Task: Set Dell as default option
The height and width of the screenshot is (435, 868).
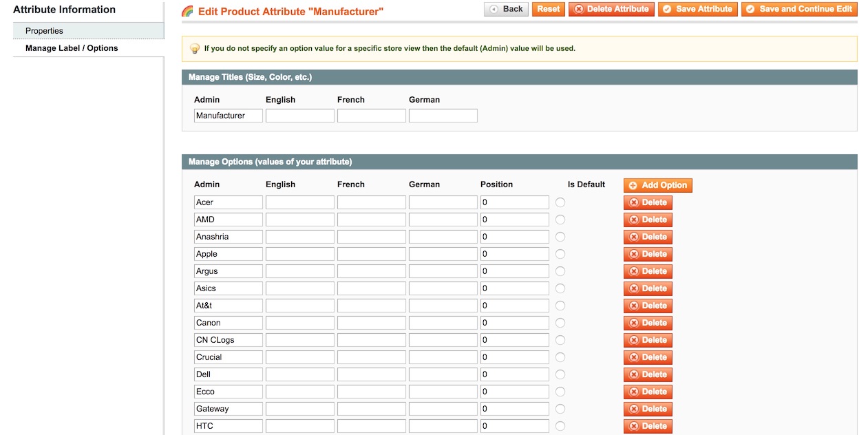Action: [x=560, y=374]
